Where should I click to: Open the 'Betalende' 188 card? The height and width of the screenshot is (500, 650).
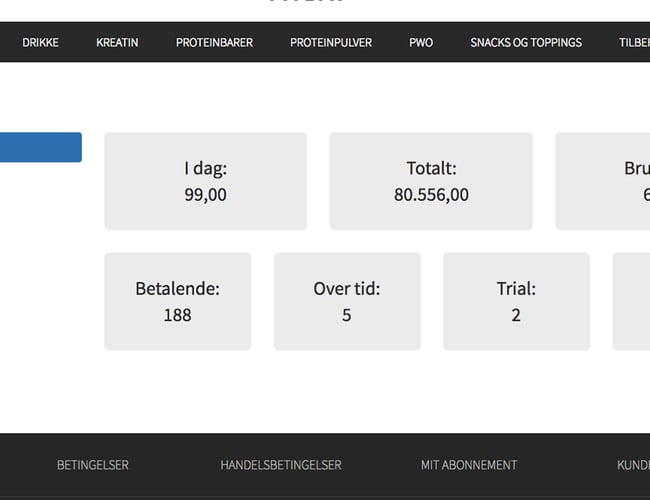(177, 301)
